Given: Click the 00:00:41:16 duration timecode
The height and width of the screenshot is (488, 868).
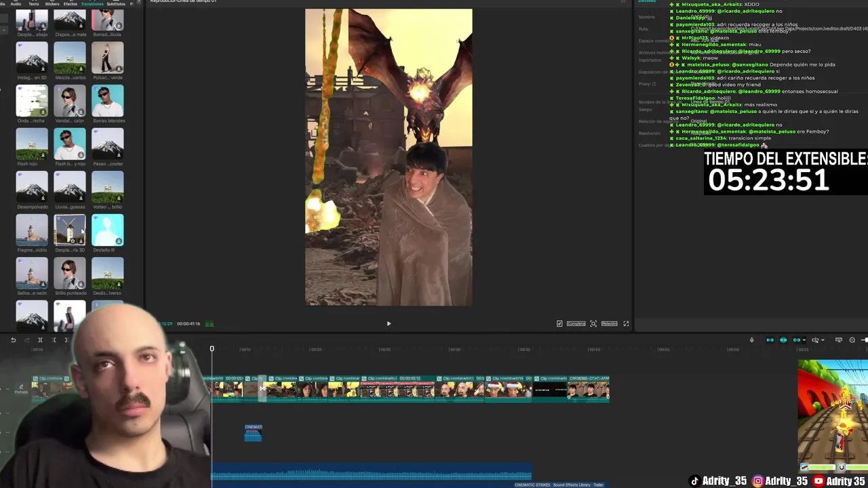Looking at the screenshot, I should [189, 324].
